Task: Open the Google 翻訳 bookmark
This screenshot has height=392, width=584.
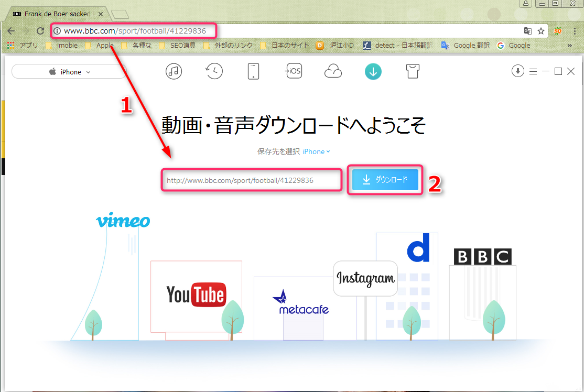Action: point(466,46)
